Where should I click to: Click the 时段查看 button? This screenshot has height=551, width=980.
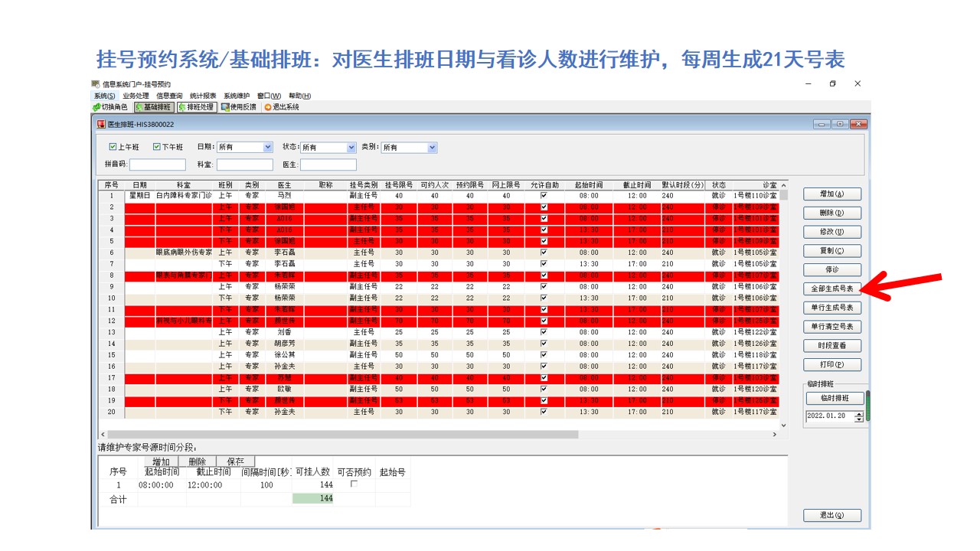pos(832,346)
